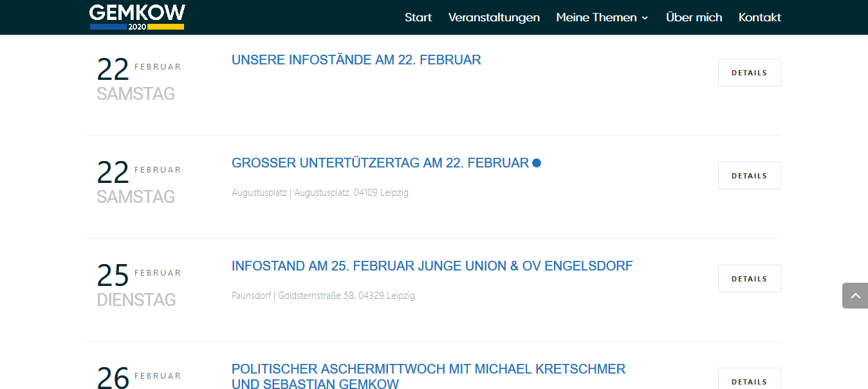Click Details for Grosser Untertützertag event

pyautogui.click(x=749, y=176)
